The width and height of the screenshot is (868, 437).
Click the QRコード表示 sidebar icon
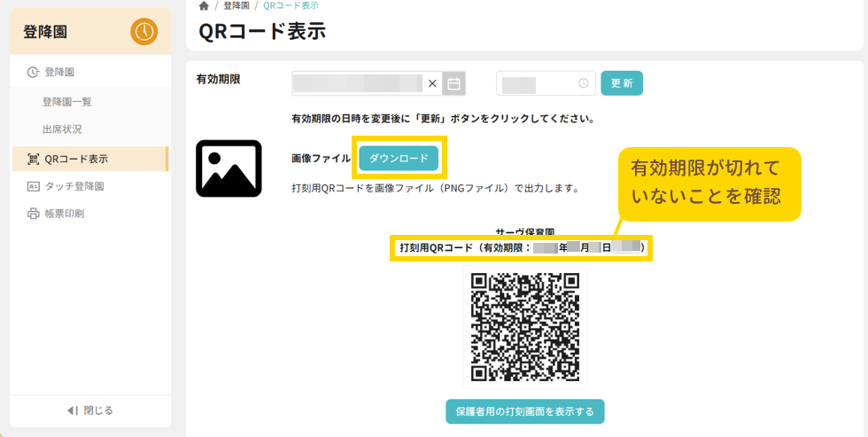point(34,160)
